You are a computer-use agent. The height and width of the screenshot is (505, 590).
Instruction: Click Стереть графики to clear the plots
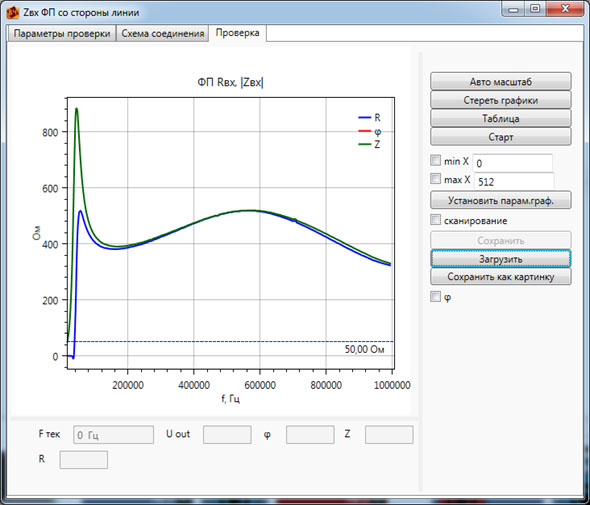coord(500,100)
